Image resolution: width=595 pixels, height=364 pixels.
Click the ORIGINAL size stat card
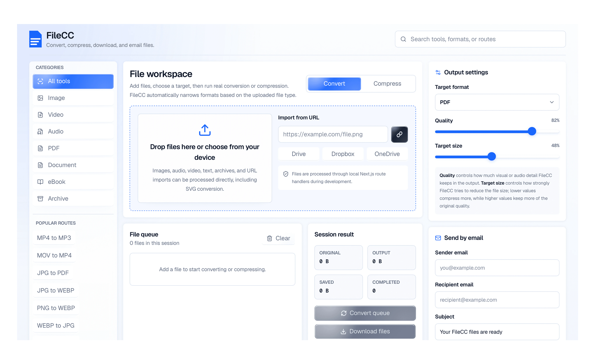339,258
